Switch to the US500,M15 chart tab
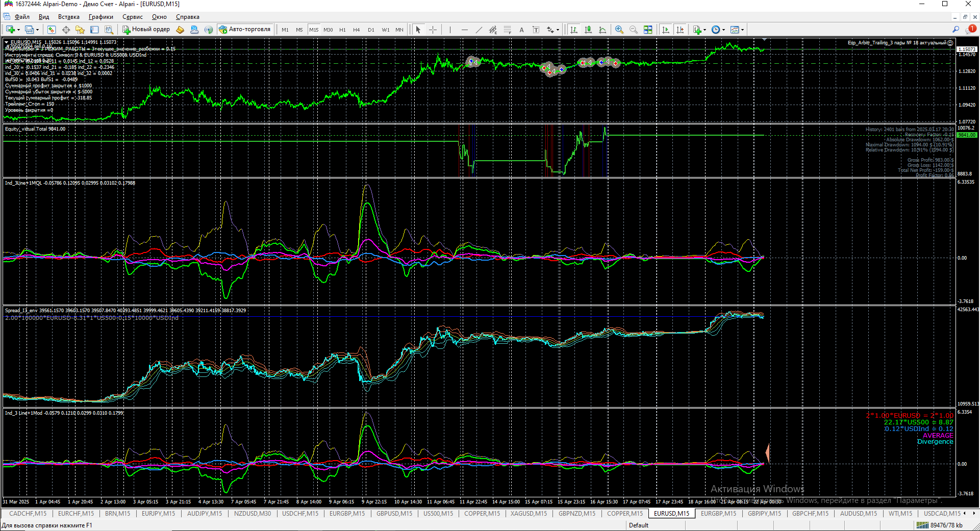980x531 pixels. coord(438,514)
